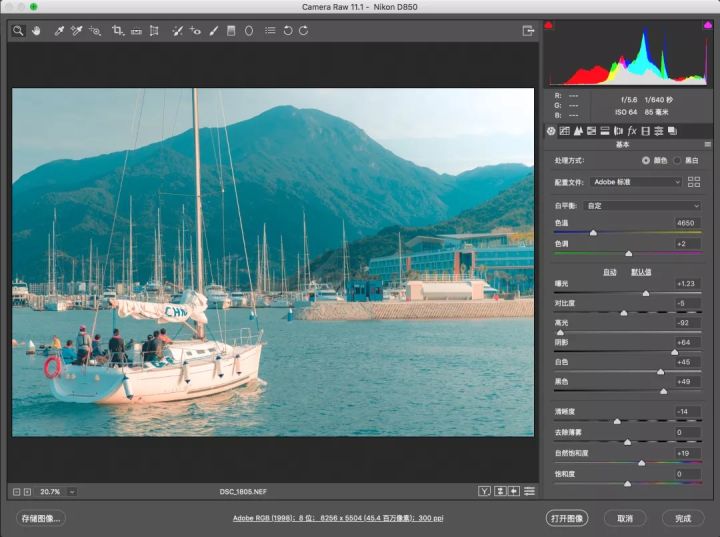Open the Effects (fx) panel tab
This screenshot has width=720, height=537.
(632, 131)
